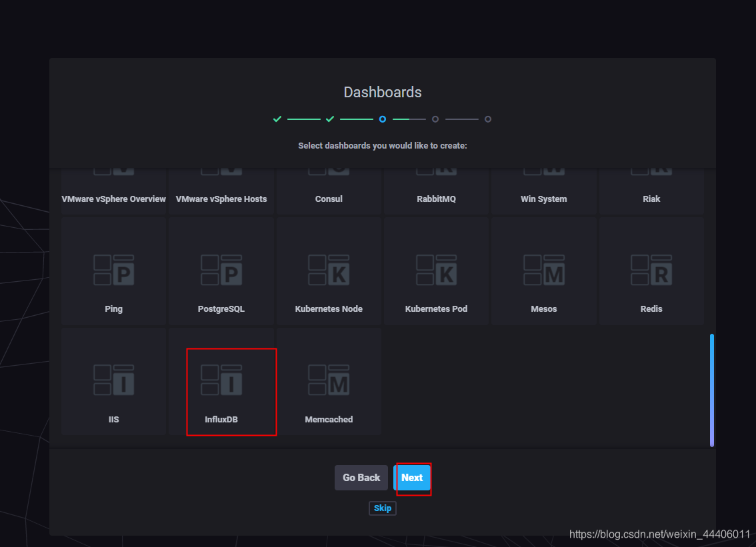This screenshot has height=547, width=756.
Task: Click the Memcached label text
Action: [x=329, y=419]
